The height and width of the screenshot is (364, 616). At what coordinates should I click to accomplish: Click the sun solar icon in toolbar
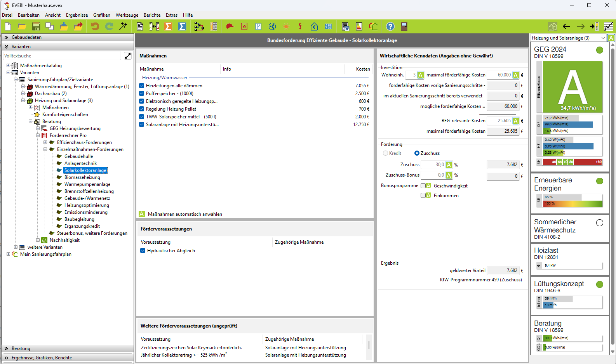(286, 26)
